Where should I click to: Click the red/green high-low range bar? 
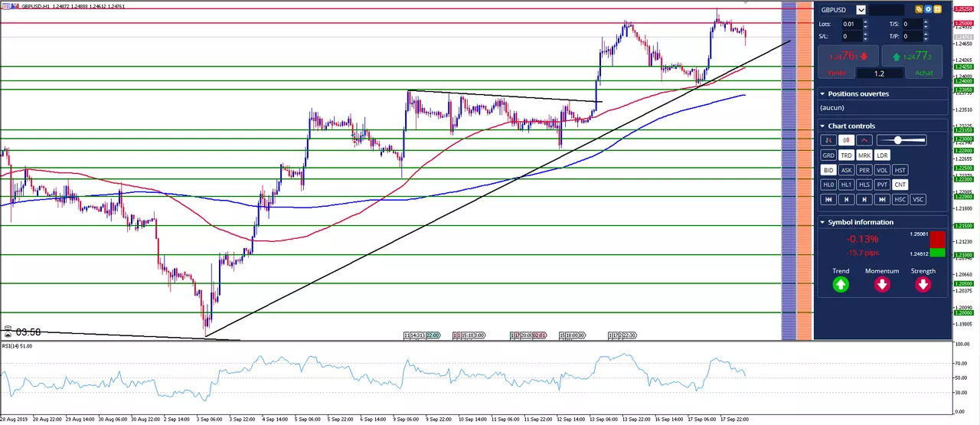[937, 244]
